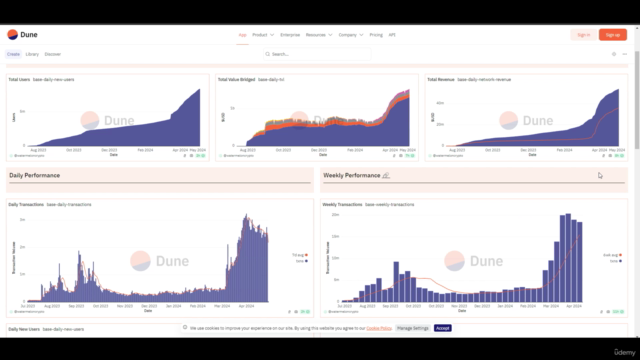Screen dimensions: 640x360
Task: Click screenshot icon under Total Revenue chart
Action: [x=610, y=156]
